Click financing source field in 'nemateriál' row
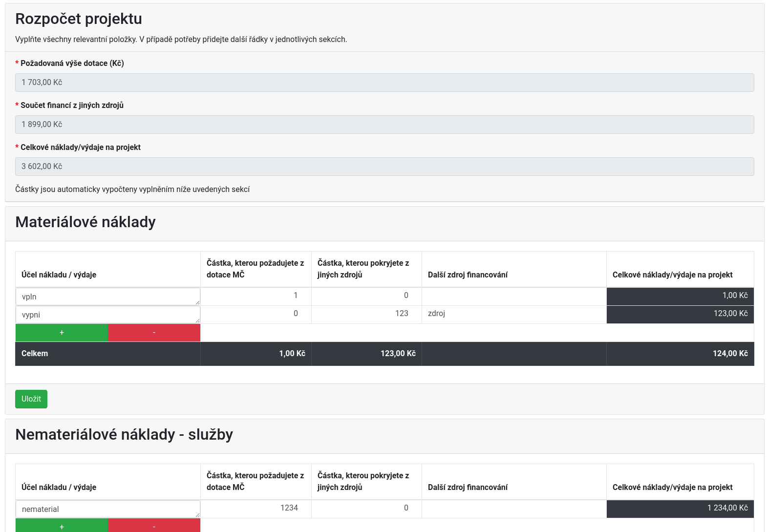The image size is (769, 532). (x=513, y=508)
